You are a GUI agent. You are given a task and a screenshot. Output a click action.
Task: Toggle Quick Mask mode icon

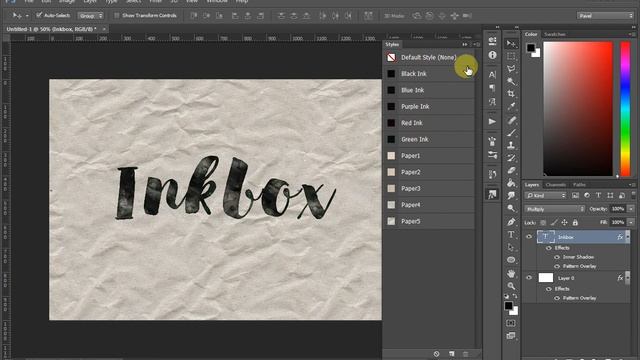(511, 323)
